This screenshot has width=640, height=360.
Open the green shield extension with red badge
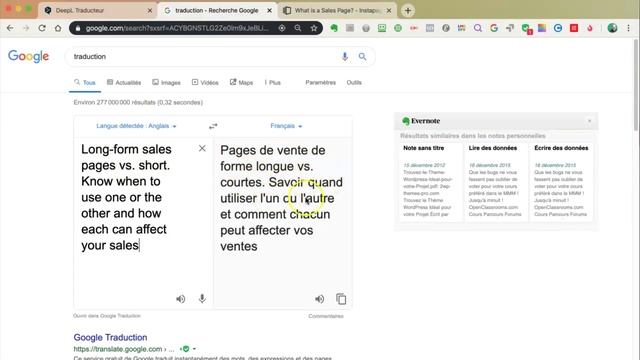click(x=527, y=29)
